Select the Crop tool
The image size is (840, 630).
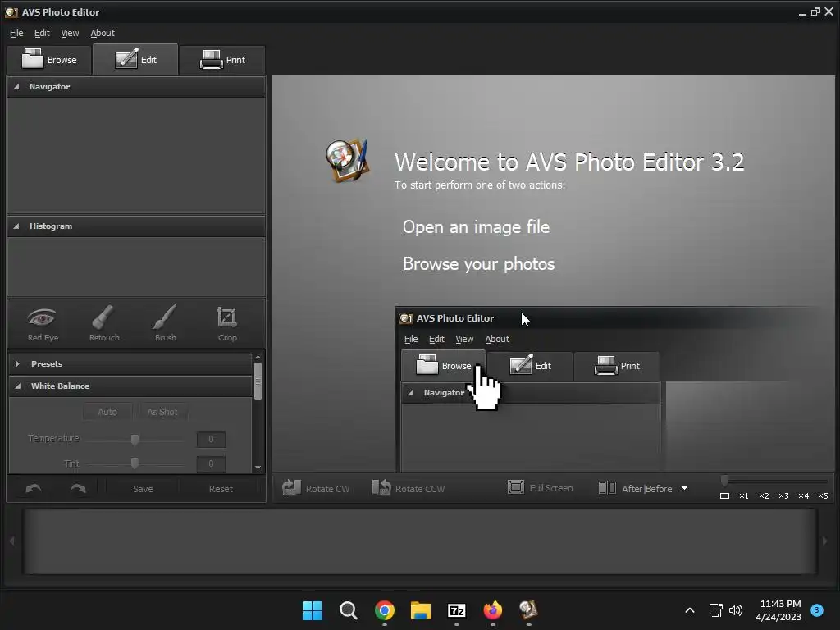pos(227,324)
